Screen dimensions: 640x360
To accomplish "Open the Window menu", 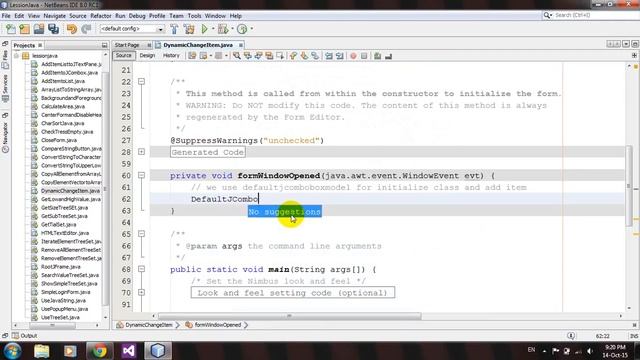I will click(215, 16).
